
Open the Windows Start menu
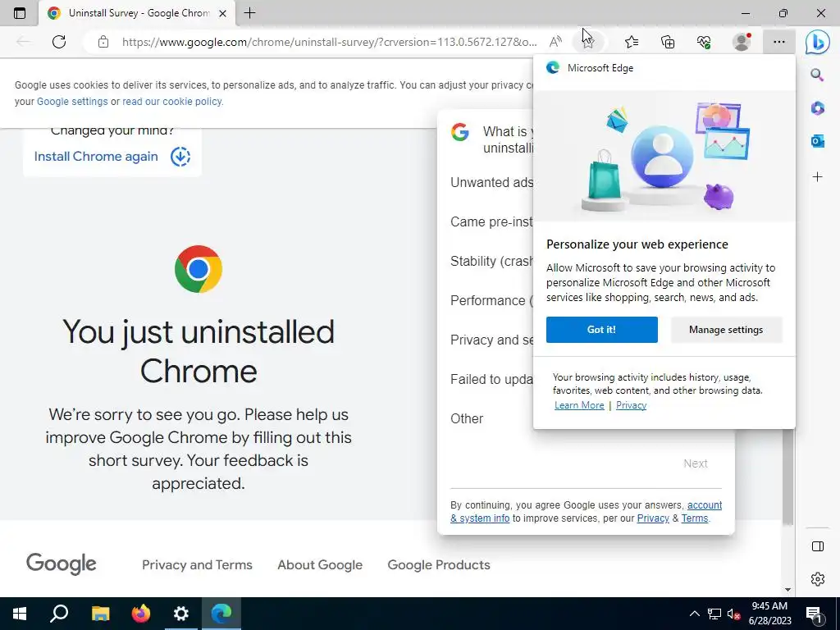click(x=20, y=614)
